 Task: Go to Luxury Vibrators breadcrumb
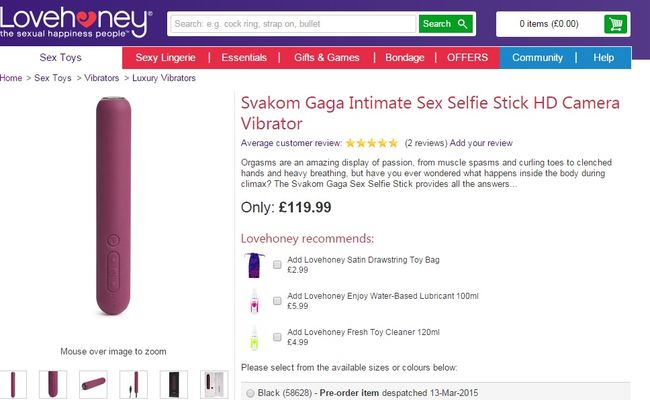(164, 77)
